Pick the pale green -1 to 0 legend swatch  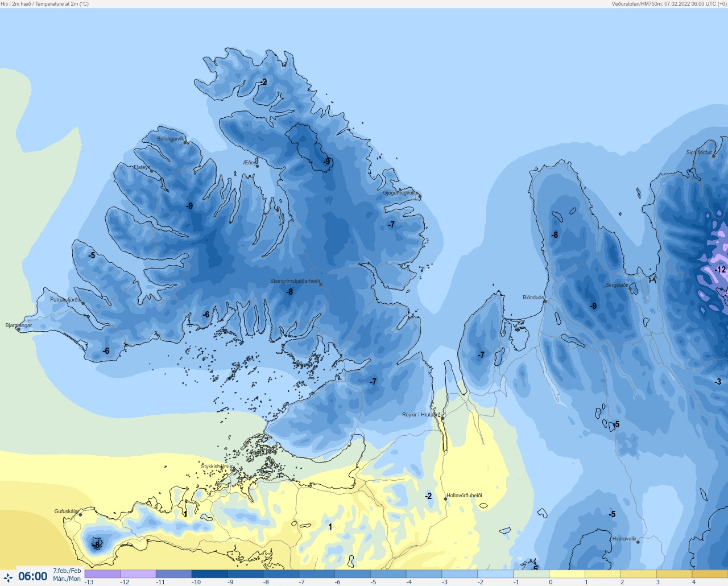pos(531,574)
